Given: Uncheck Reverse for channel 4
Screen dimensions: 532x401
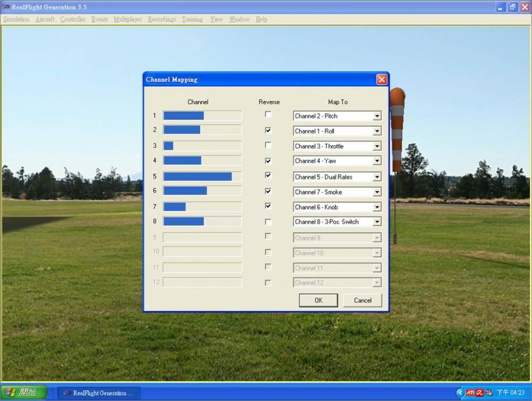Looking at the screenshot, I should coord(268,161).
